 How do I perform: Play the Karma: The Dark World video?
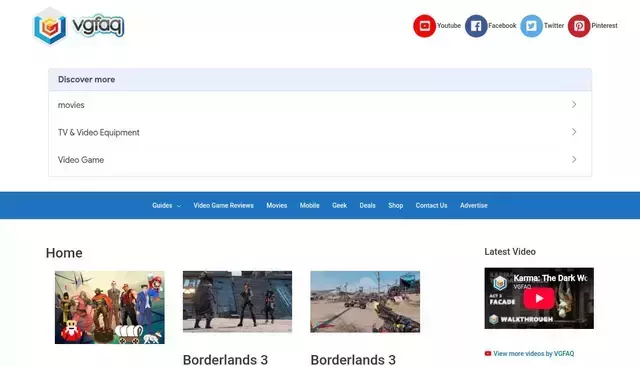click(539, 298)
